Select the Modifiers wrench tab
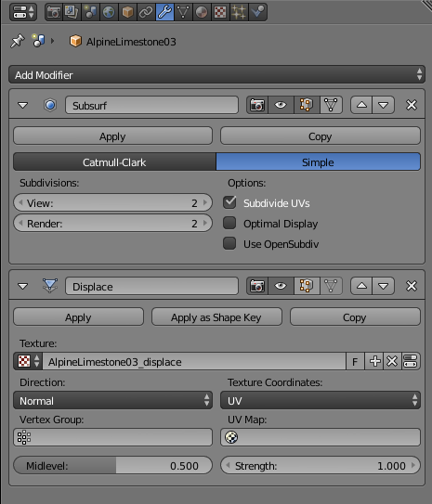The width and height of the screenshot is (432, 504). point(164,12)
